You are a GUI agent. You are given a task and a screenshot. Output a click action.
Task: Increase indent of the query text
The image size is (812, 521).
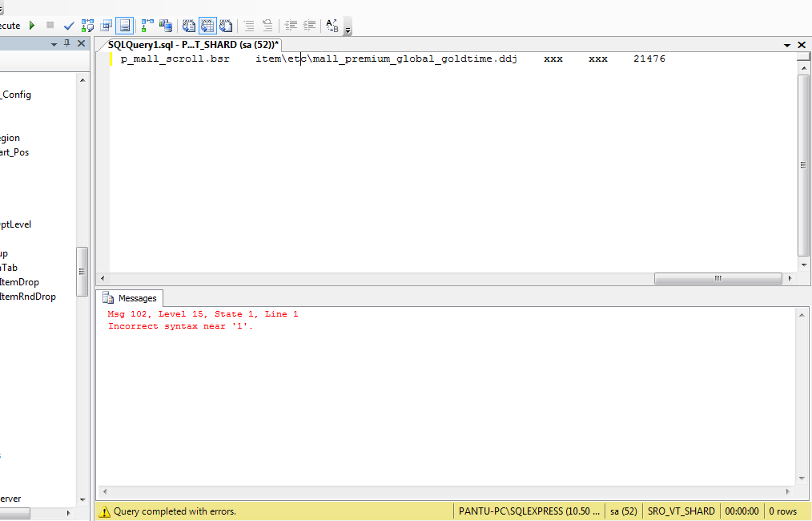310,26
